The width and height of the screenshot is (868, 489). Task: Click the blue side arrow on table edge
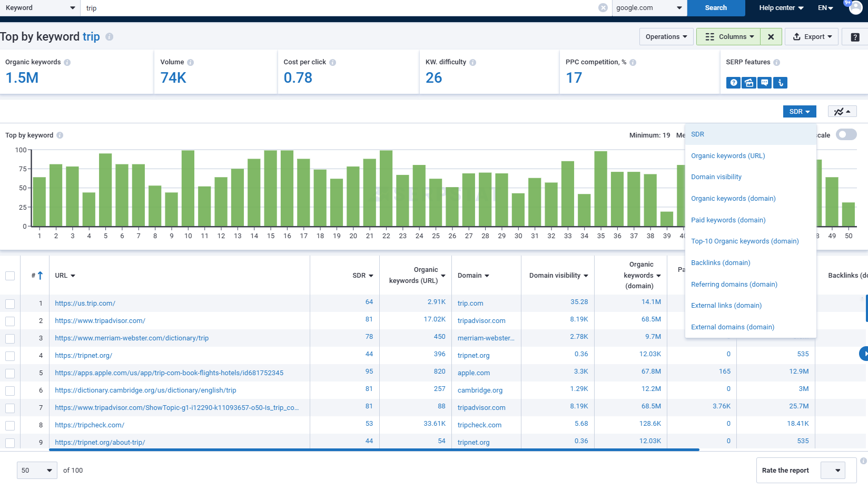coord(864,354)
